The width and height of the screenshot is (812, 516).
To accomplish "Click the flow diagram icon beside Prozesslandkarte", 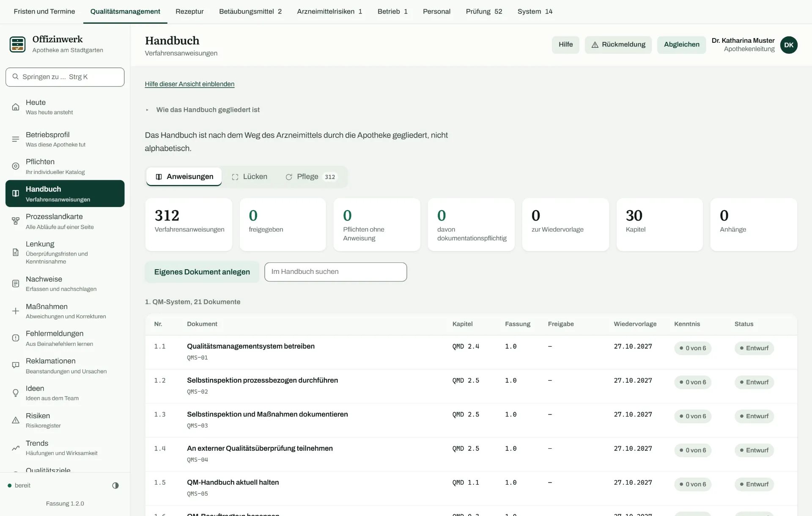I will click(x=16, y=221).
